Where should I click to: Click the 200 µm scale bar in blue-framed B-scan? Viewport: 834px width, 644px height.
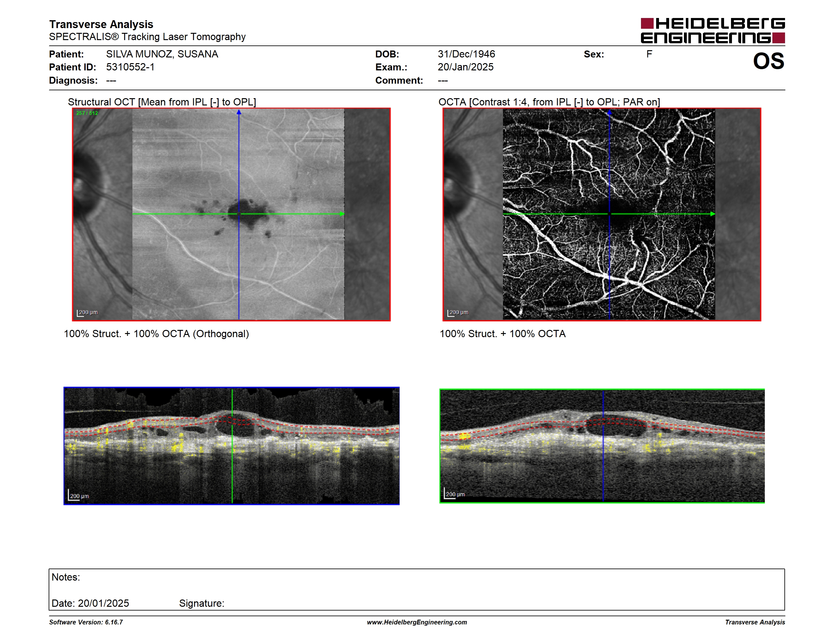[x=79, y=495]
